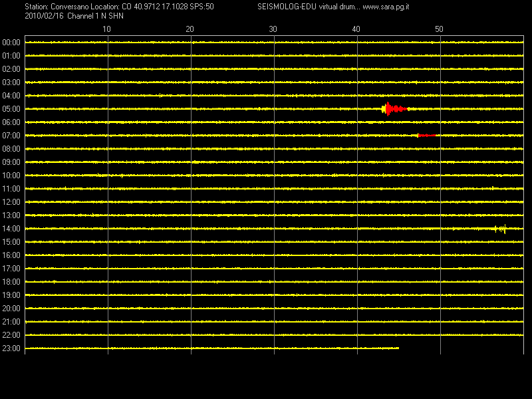Click the 20:00 hour label
Image resolution: width=532 pixels, height=399 pixels.
[11, 309]
